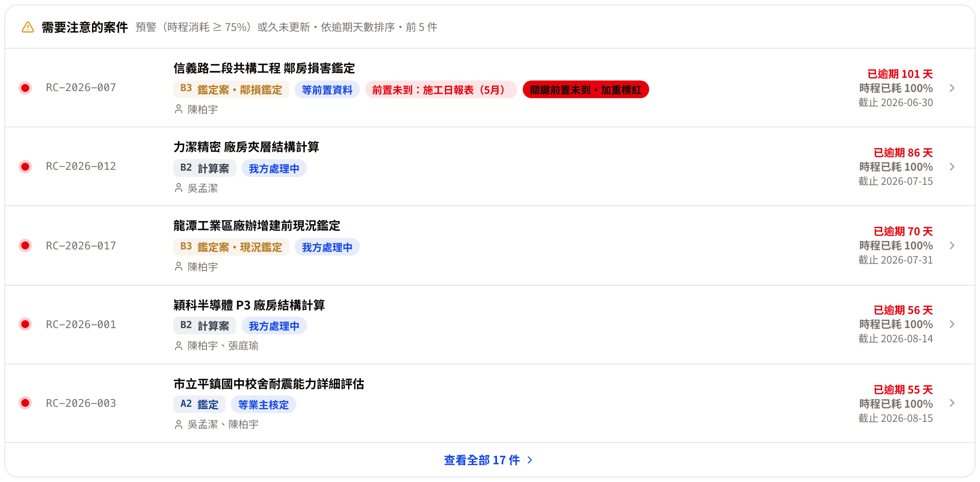980x482 pixels.
Task: Click the person icon next to 陳柏宇、張庭瑜
Action: tap(179, 345)
